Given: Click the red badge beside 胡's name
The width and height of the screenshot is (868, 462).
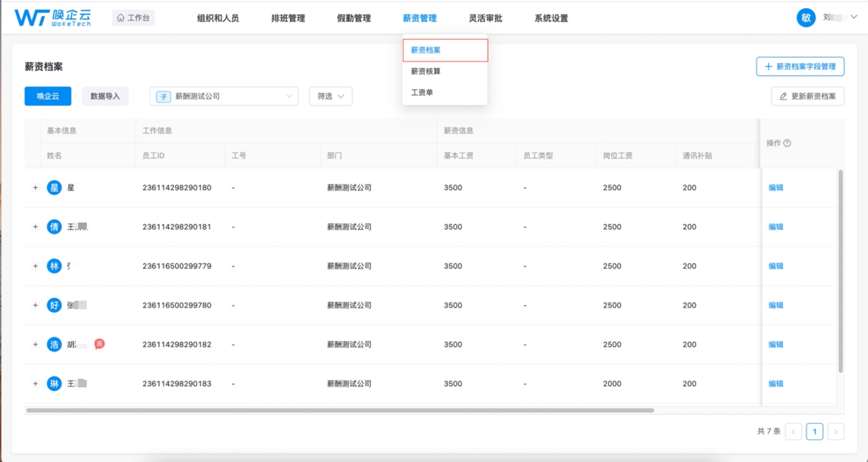Looking at the screenshot, I should [99, 344].
